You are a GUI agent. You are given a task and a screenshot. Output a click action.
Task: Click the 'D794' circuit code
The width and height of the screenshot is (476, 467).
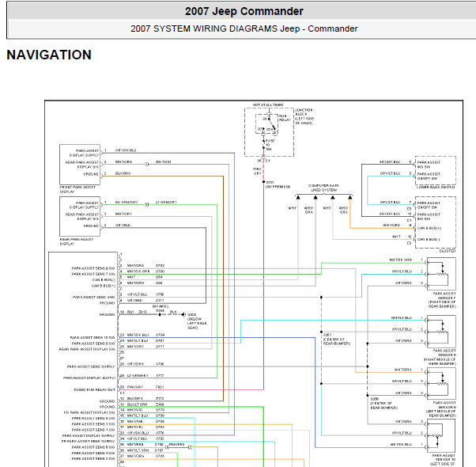pyautogui.click(x=160, y=335)
